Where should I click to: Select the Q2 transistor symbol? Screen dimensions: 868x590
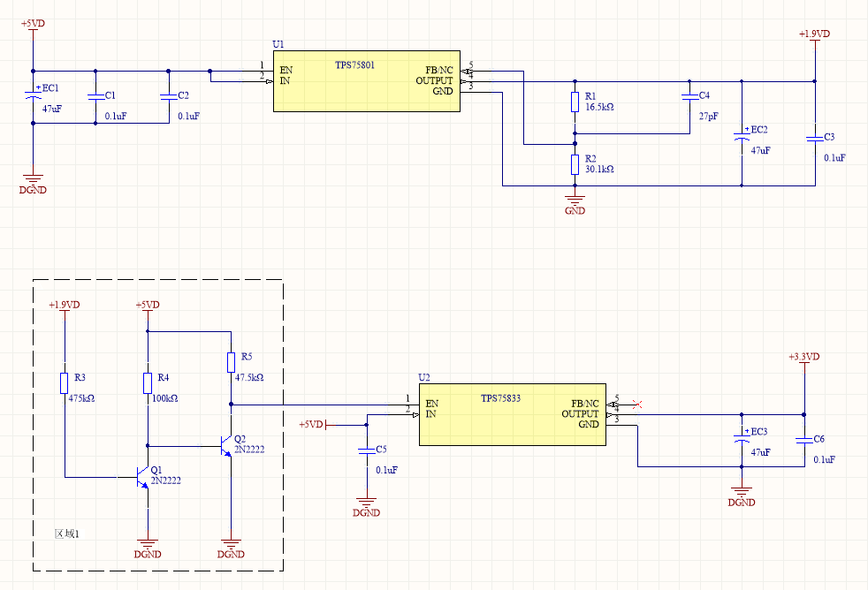[x=225, y=446]
